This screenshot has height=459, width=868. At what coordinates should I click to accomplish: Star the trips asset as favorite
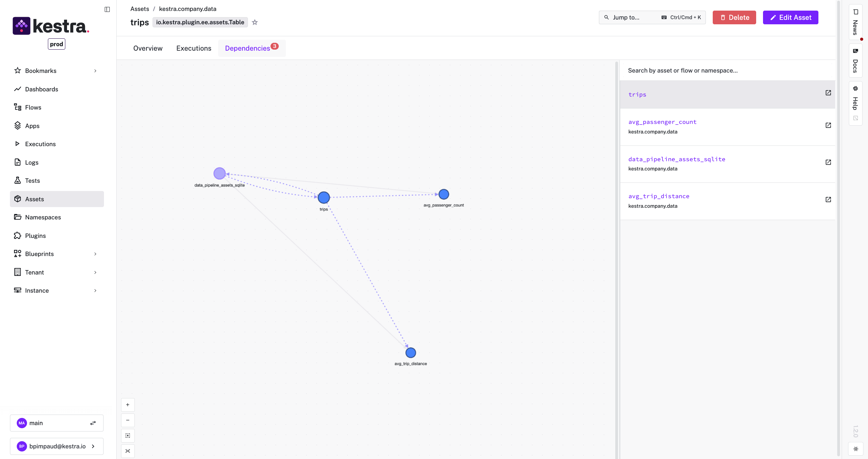pyautogui.click(x=254, y=22)
